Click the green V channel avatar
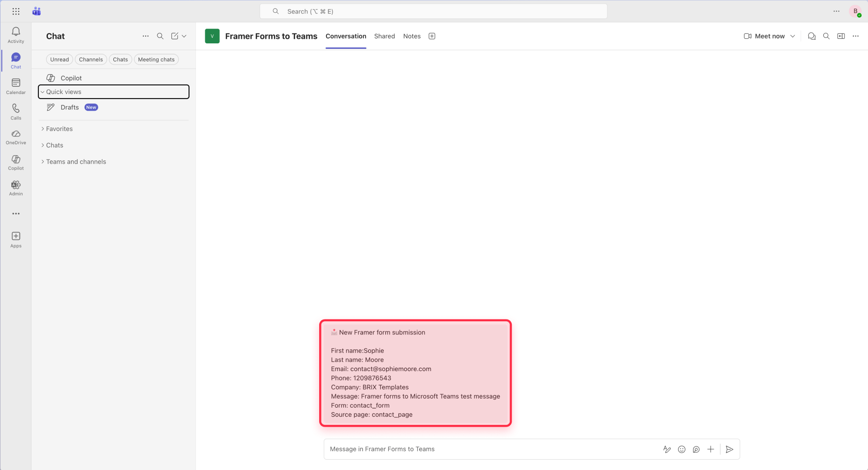This screenshot has width=868, height=470. tap(212, 36)
